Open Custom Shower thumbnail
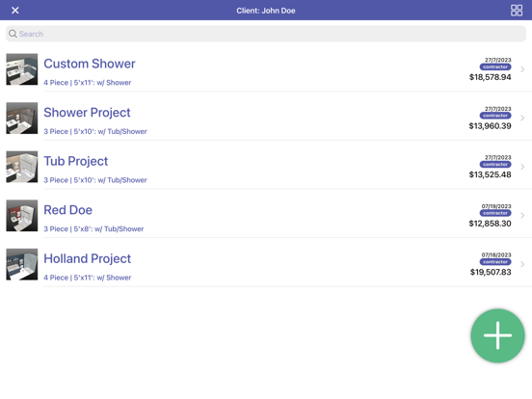The width and height of the screenshot is (532, 399). pyautogui.click(x=22, y=69)
